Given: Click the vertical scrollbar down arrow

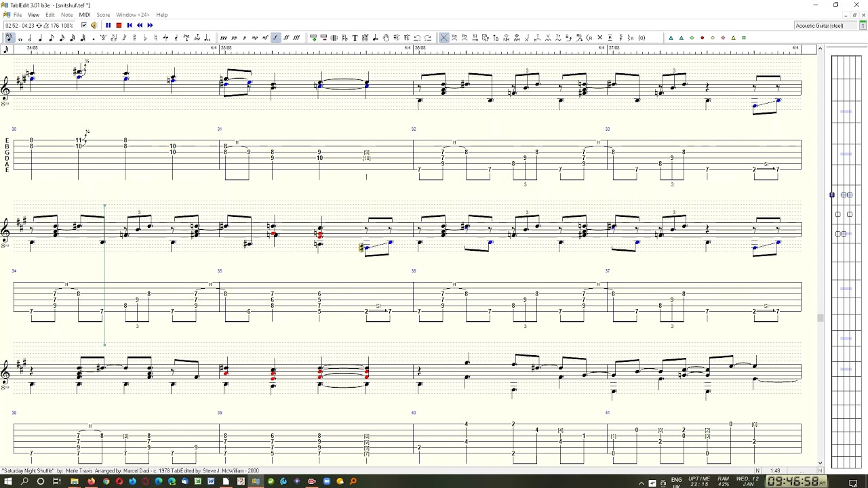Looking at the screenshot, I should [x=820, y=464].
